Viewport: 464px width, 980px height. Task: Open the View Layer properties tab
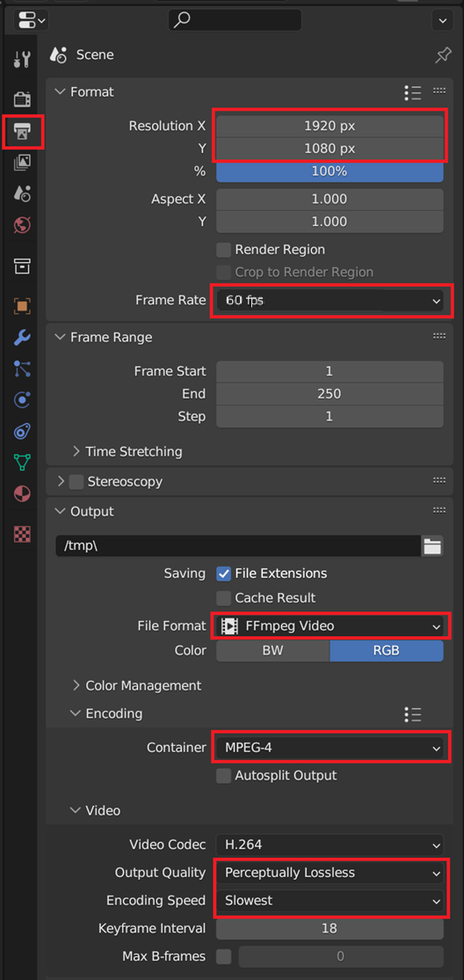tap(22, 163)
